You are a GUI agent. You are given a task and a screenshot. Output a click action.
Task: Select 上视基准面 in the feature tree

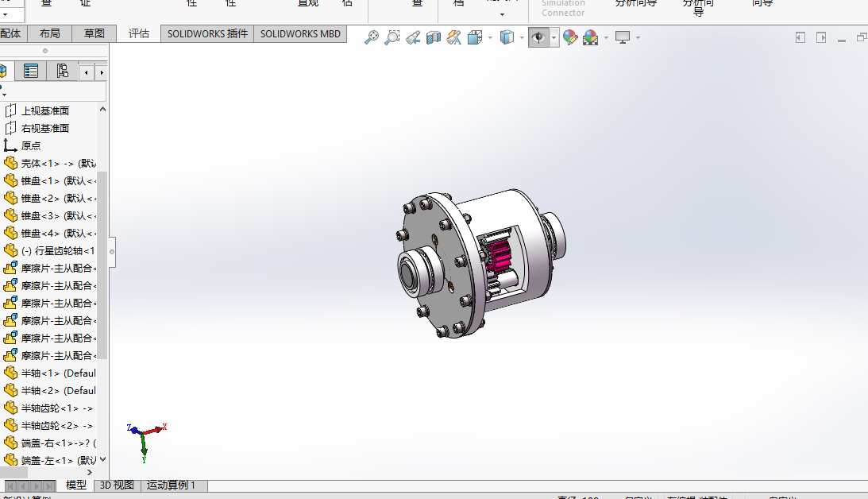coord(44,110)
